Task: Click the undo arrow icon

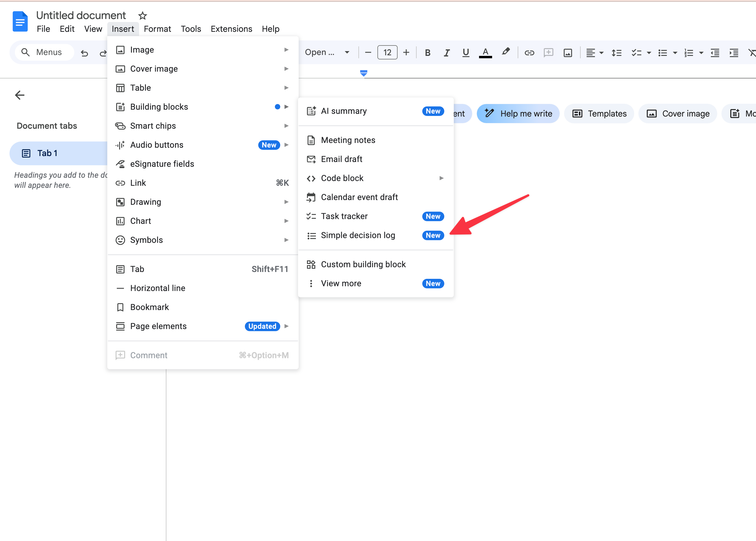Action: [x=84, y=53]
